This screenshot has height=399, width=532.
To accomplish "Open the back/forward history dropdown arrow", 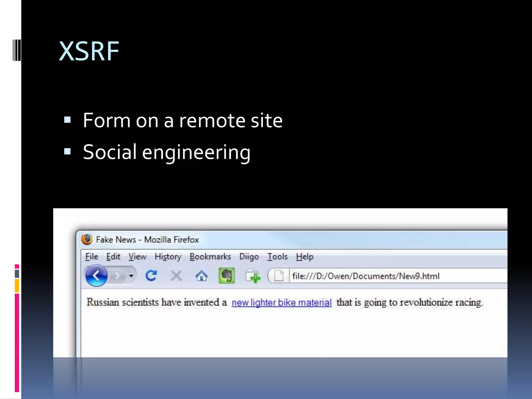I will tap(131, 276).
